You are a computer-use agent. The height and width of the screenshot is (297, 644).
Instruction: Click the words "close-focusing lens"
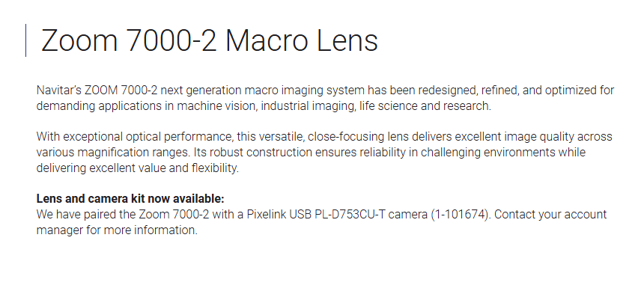click(358, 137)
